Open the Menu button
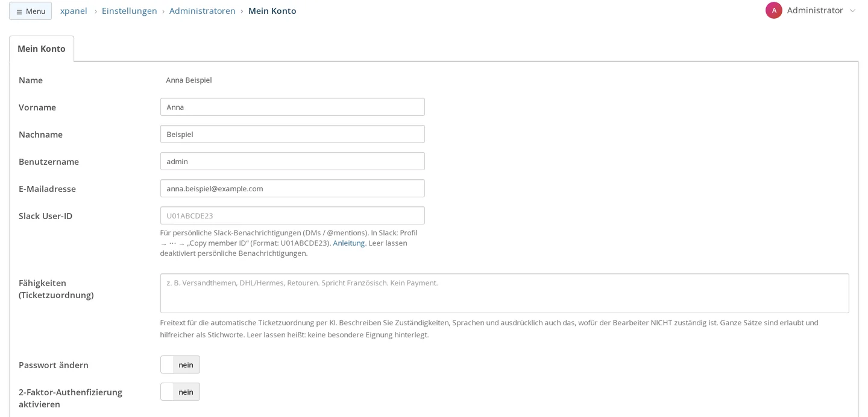The width and height of the screenshot is (868, 417). pyautogui.click(x=30, y=11)
